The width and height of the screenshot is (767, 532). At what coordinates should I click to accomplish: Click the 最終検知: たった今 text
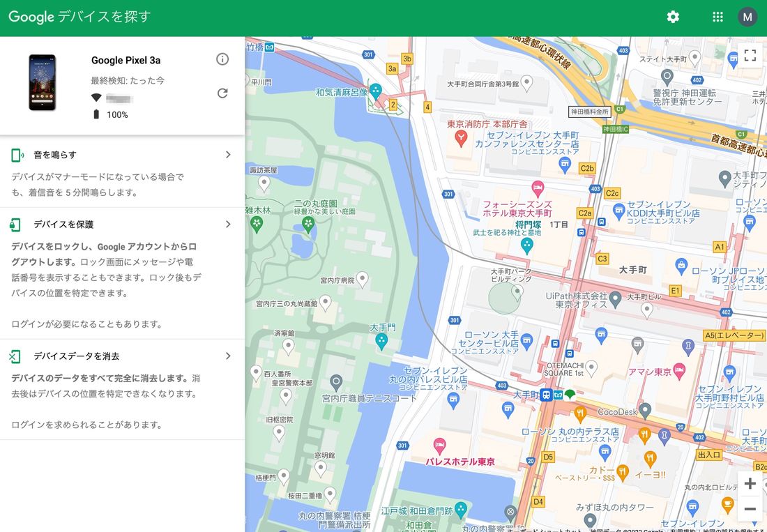(127, 80)
